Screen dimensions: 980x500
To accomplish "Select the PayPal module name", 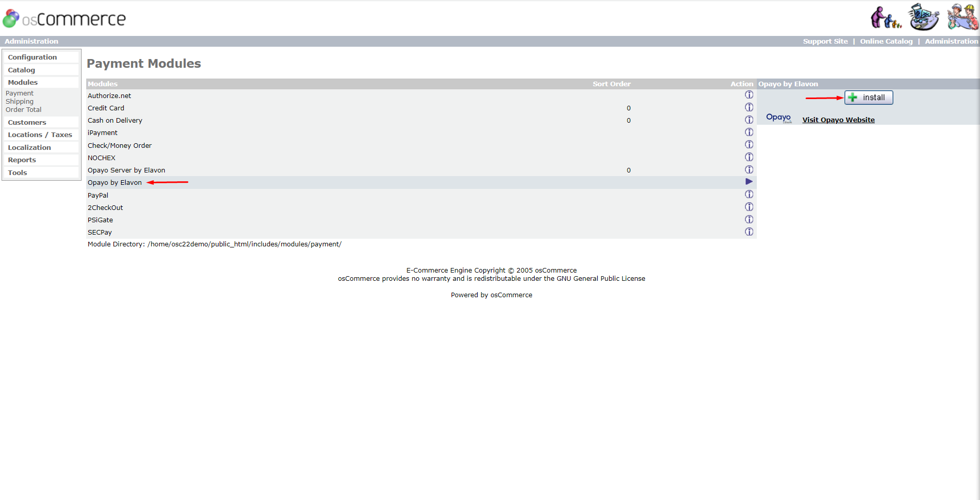I will pos(98,195).
